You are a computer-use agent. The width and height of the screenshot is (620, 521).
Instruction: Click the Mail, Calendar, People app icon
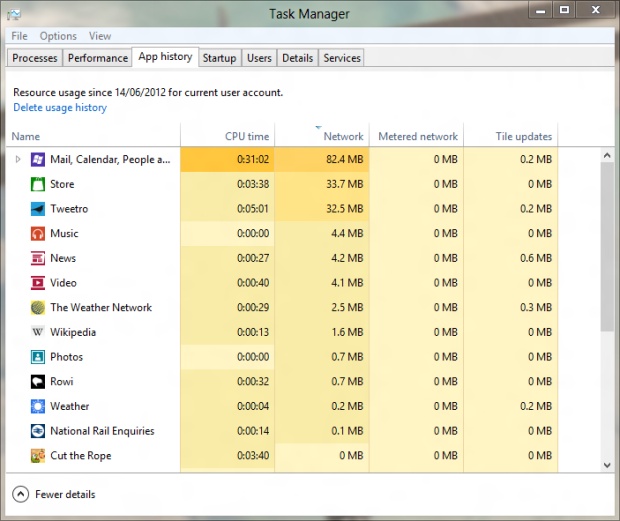[38, 159]
